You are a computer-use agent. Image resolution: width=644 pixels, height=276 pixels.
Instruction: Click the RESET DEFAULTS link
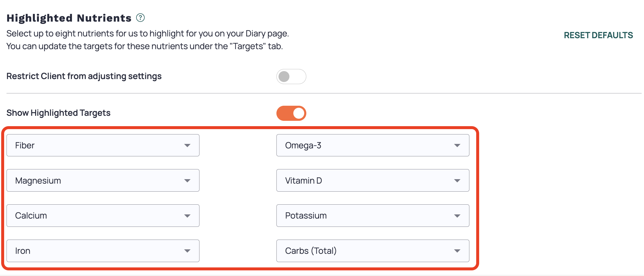(x=598, y=35)
